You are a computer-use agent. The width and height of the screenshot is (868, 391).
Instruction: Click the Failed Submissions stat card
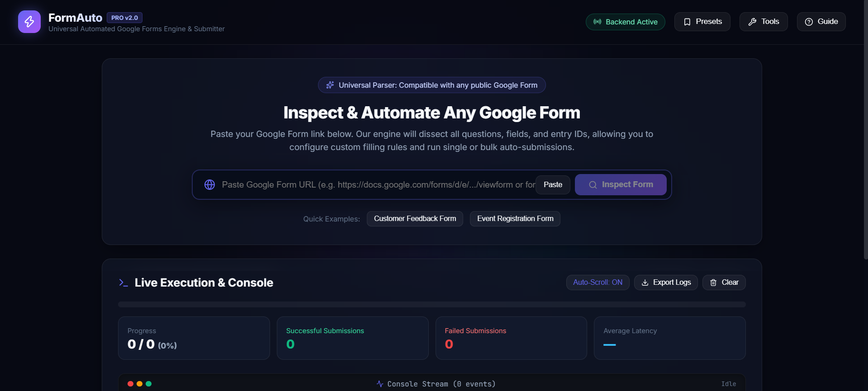coord(511,338)
